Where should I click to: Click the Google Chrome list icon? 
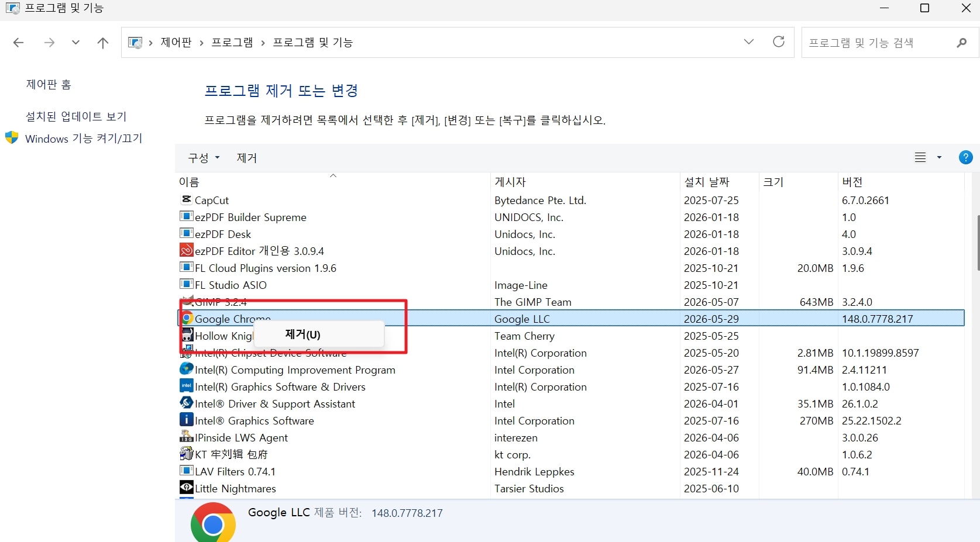pos(187,319)
